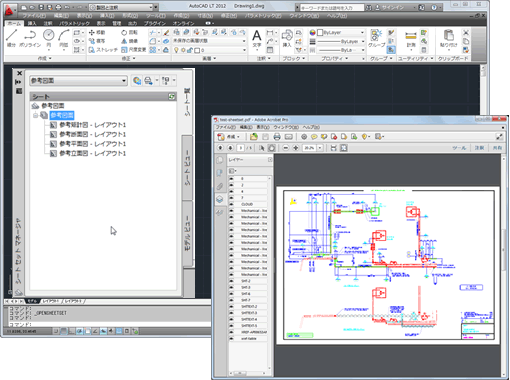
Task: Click Plot (printer) in AutoCAD quick access toolbar
Action: pos(58,7)
